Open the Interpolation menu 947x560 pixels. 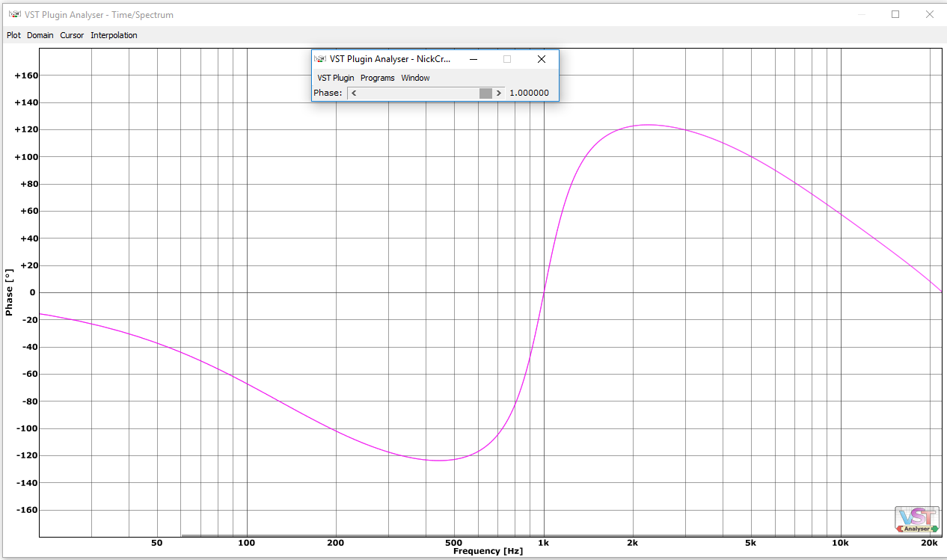pyautogui.click(x=114, y=35)
